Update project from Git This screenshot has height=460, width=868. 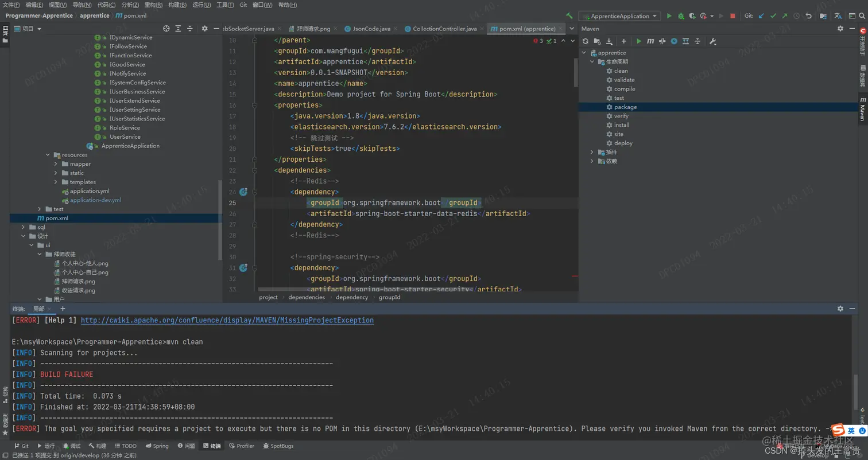[x=761, y=16]
